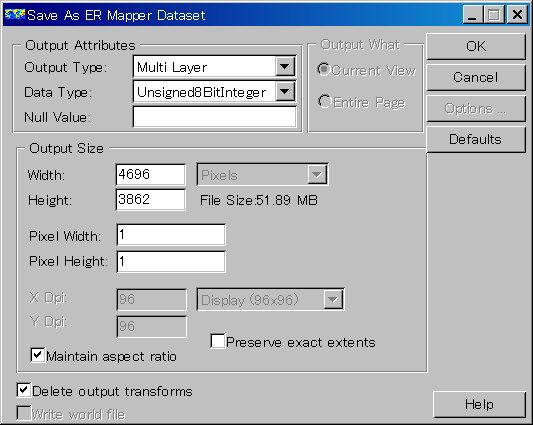Expand the Display (96x96) dropdown

click(x=271, y=300)
